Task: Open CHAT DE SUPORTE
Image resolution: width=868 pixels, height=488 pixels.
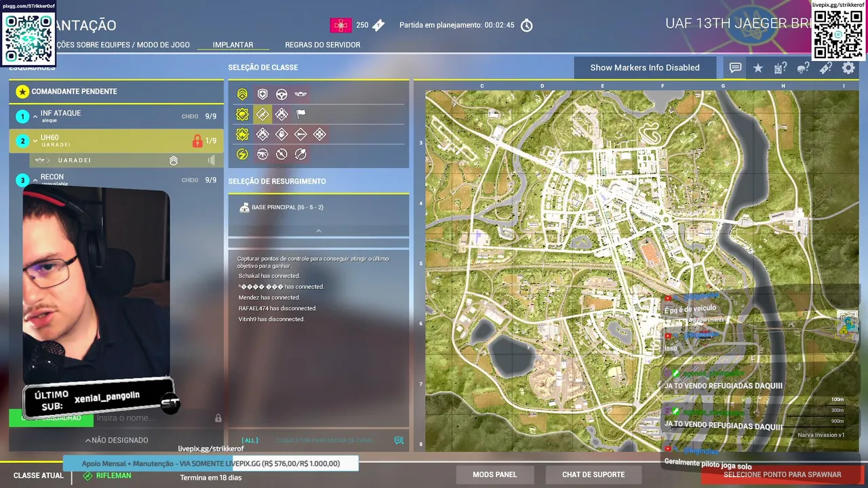Action: click(594, 474)
